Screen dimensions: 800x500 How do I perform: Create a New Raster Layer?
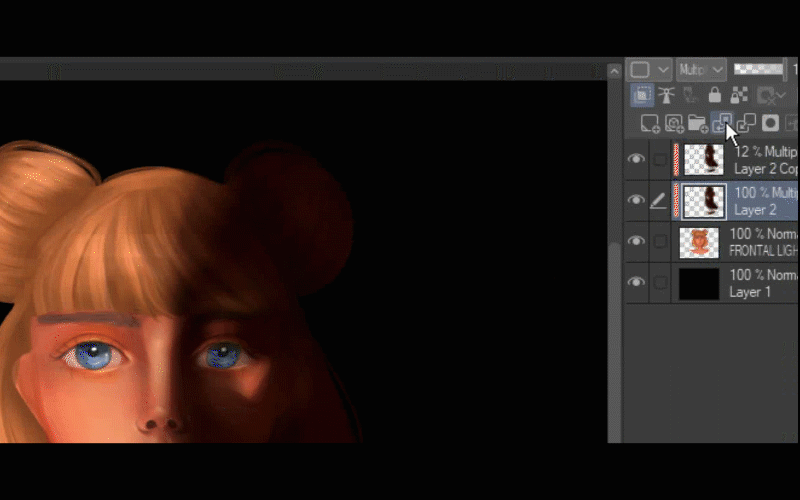click(650, 124)
